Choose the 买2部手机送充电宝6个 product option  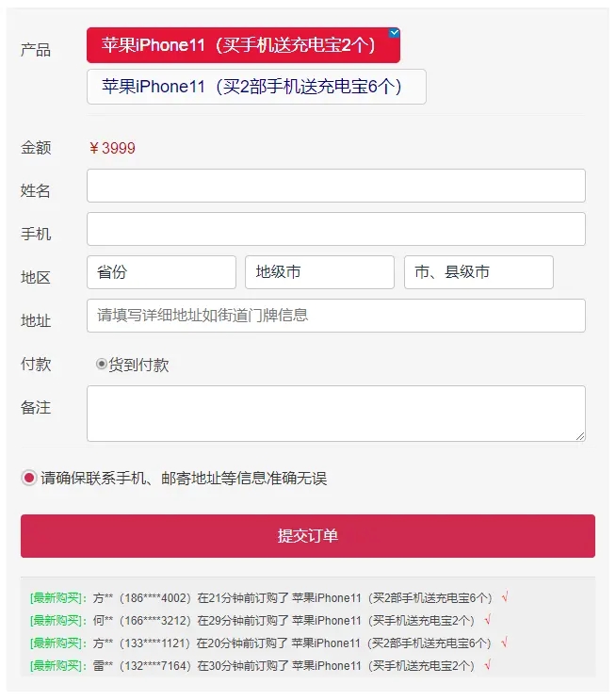[x=256, y=87]
